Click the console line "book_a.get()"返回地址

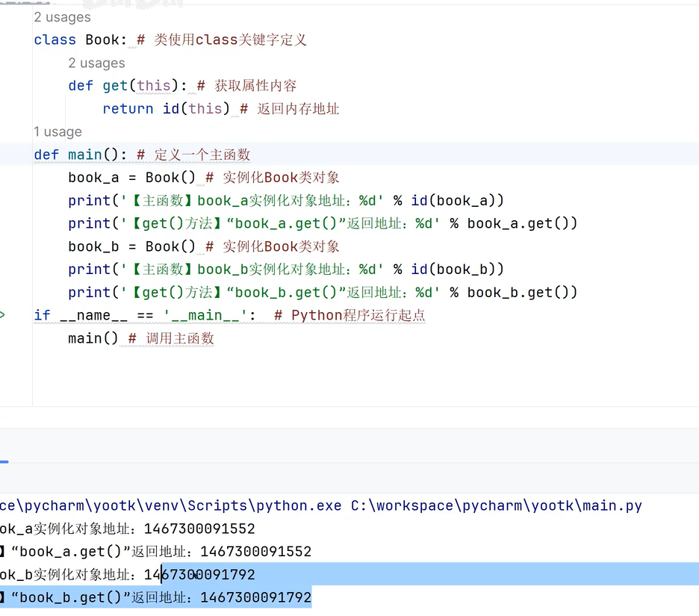coord(155,551)
